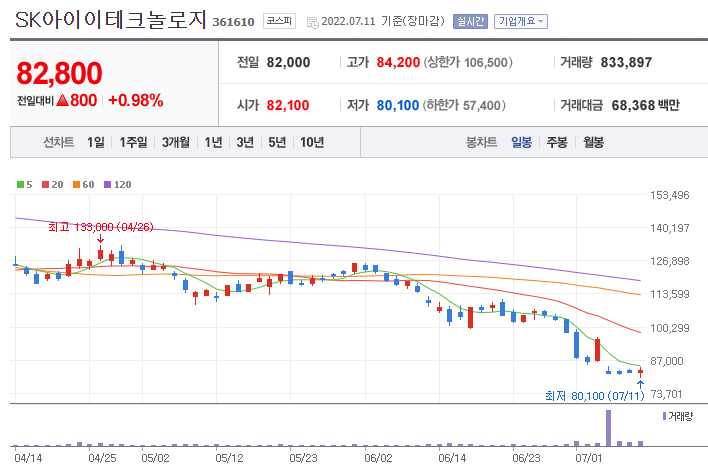Click the 거래량 value 833,897
This screenshot has height=467, width=708.
pos(626,62)
